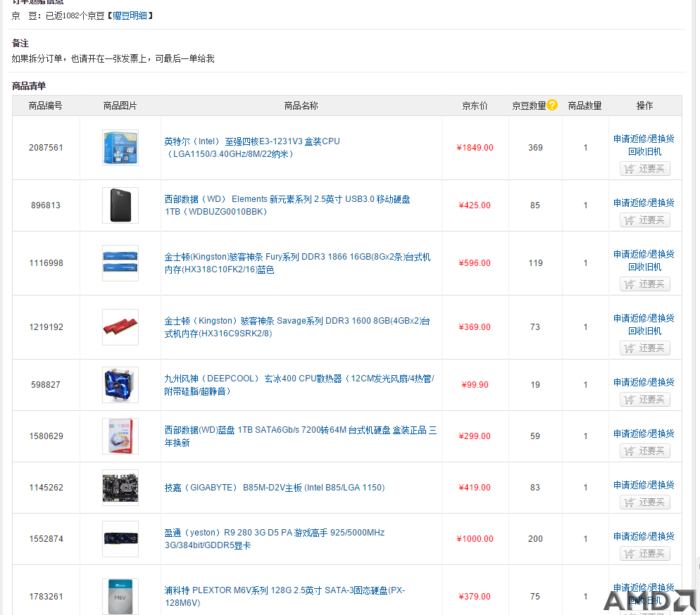Image resolution: width=700 pixels, height=615 pixels.
Task: Apply for return on yeston R9 280 row
Action: click(644, 536)
